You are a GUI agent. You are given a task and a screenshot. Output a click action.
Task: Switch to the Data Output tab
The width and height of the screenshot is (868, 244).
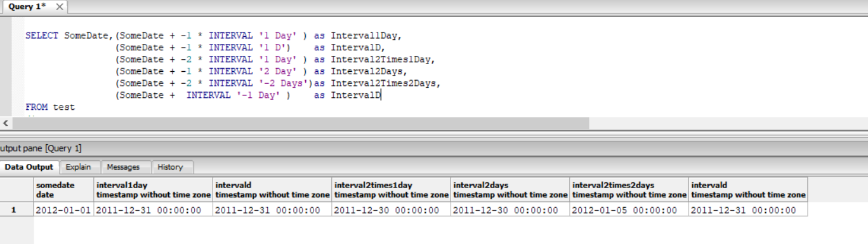click(30, 167)
